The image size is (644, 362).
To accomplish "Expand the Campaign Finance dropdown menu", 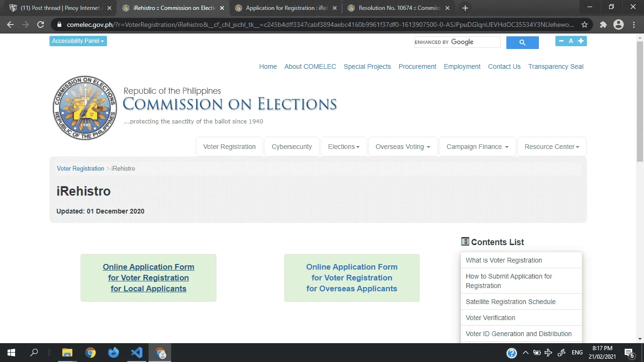I will click(x=478, y=147).
